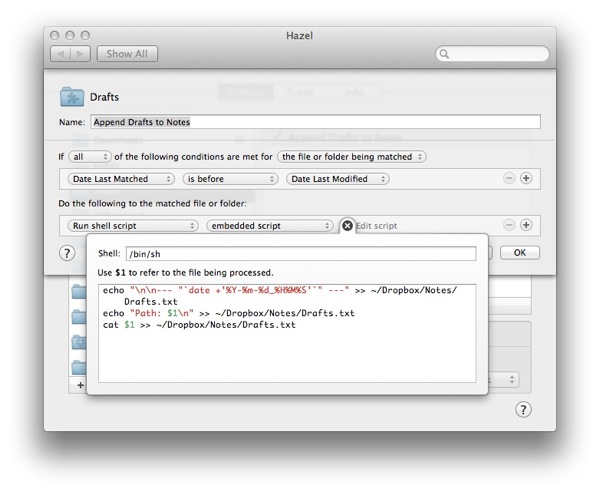600x492 pixels.
Task: Click the window close button
Action: [x=55, y=36]
